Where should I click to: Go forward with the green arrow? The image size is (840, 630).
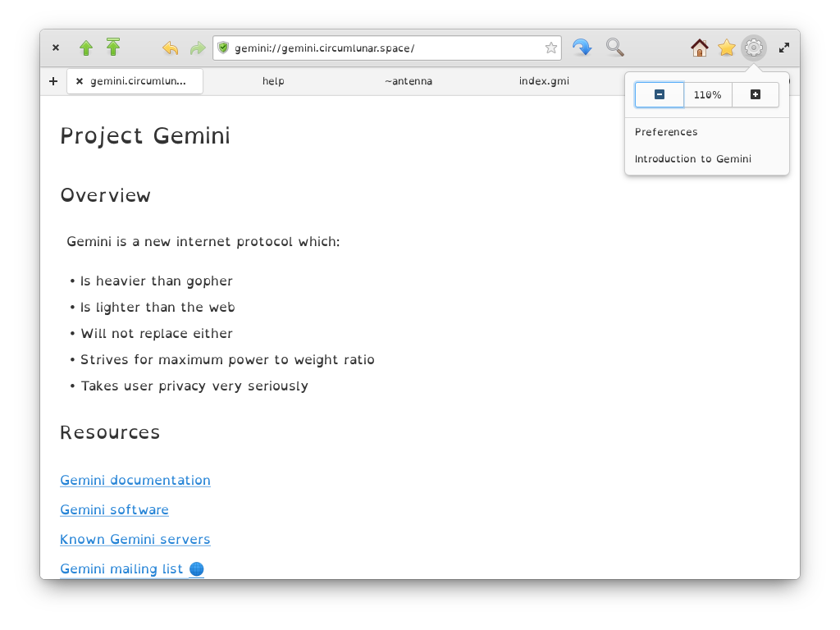pyautogui.click(x=198, y=48)
